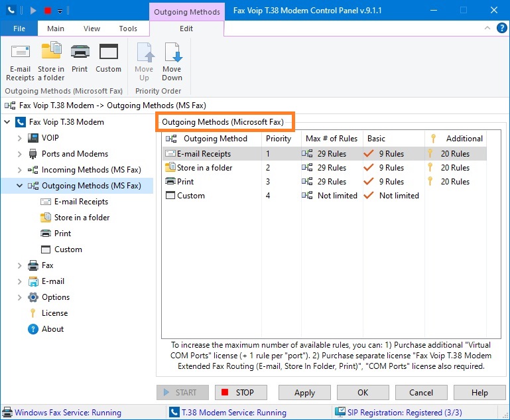Image resolution: width=510 pixels, height=420 pixels.
Task: Click the Outgoing Methods contextual tab header
Action: pos(187,12)
